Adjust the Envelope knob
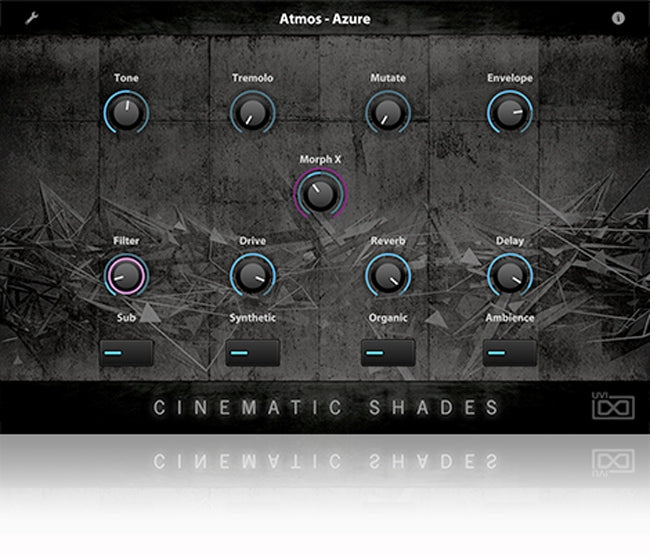This screenshot has height=556, width=650. (x=510, y=112)
